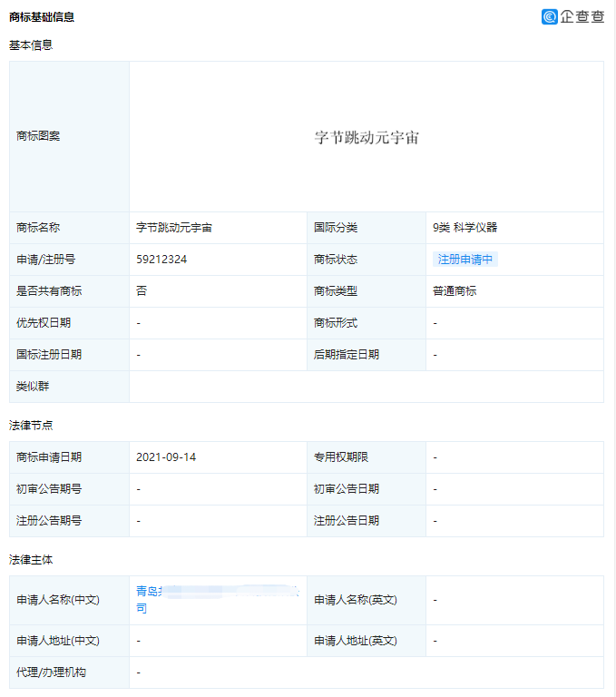This screenshot has height=697, width=616.
Task: Click the 商标名称 label cell
Action: click(x=69, y=228)
